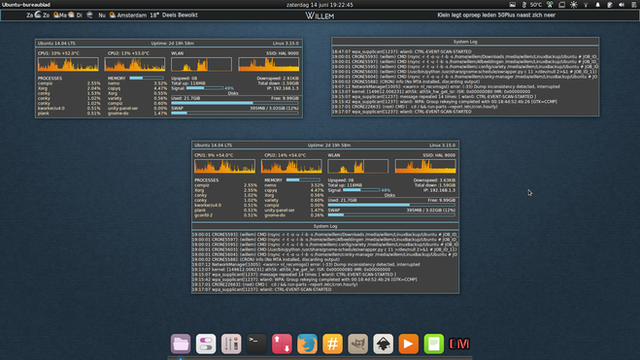Click the Deels Bewolkt weather label
The width and height of the screenshot is (640, 360).
(x=180, y=15)
